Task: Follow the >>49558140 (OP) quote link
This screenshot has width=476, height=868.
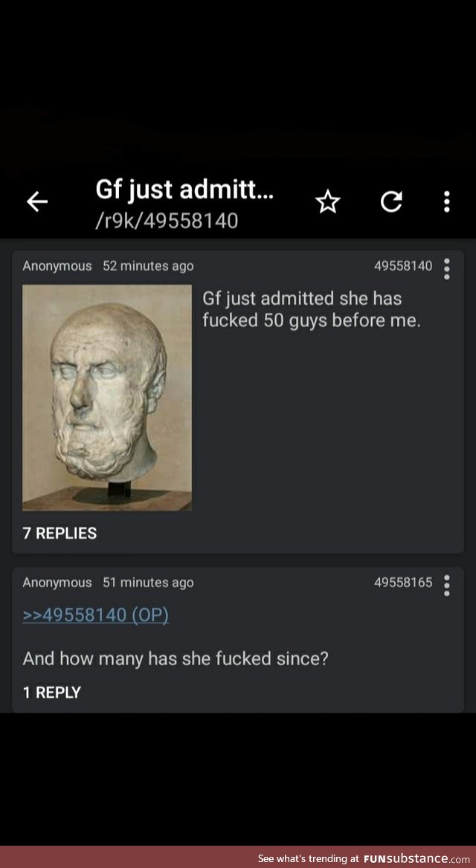Action: pos(95,615)
